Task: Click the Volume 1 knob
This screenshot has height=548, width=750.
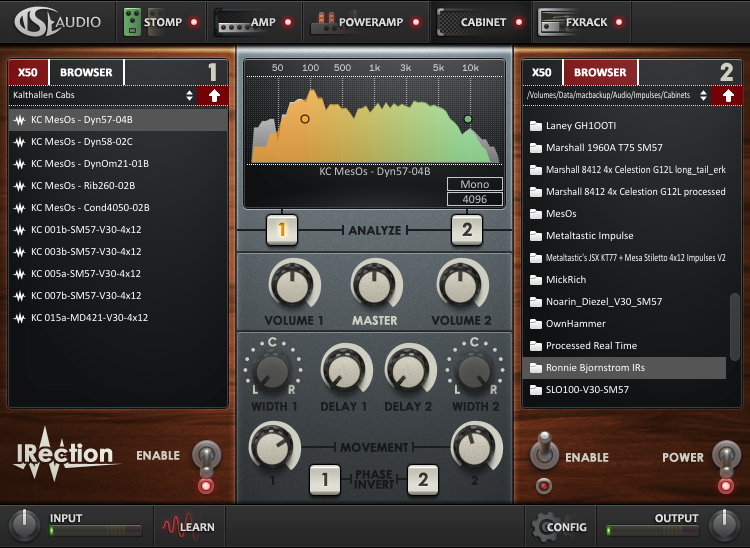Action: coord(293,285)
